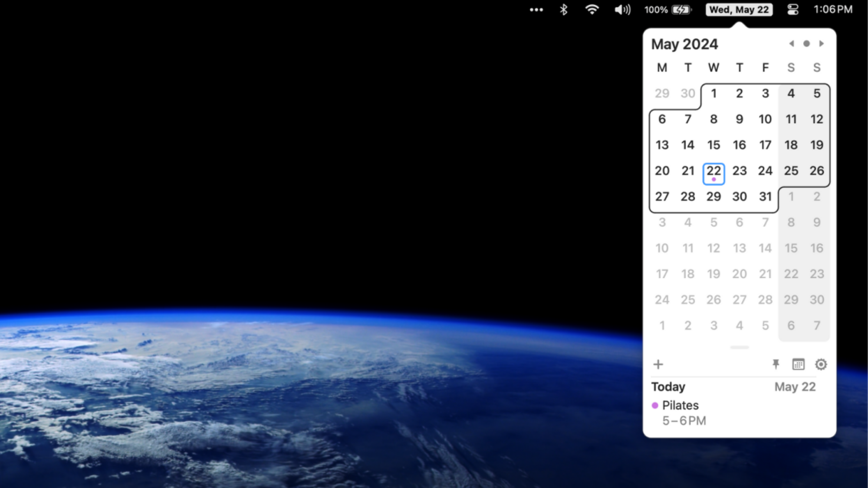Select July 4 in the calendar
The height and width of the screenshot is (488, 868).
[740, 326]
